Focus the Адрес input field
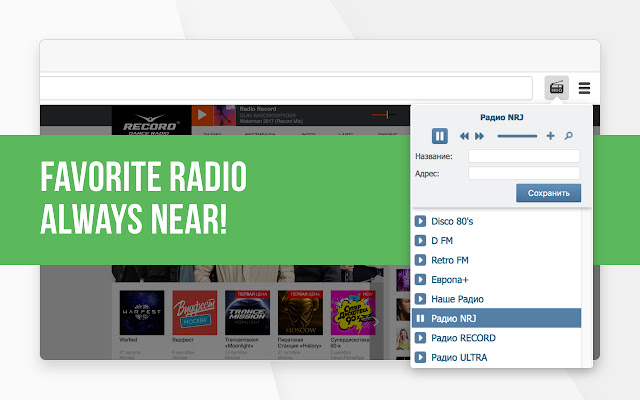Viewport: 640px width, 400px height. coord(524,173)
